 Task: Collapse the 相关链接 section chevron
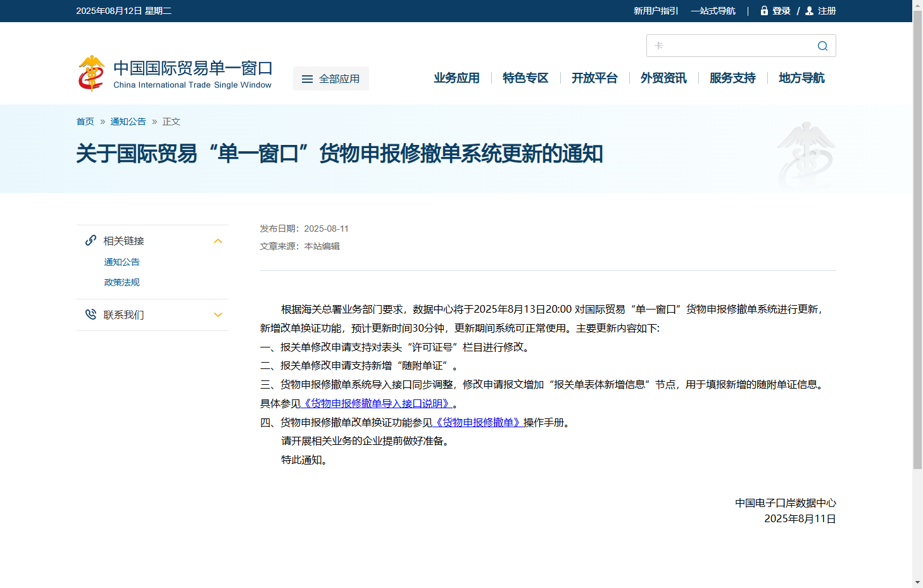click(x=218, y=241)
